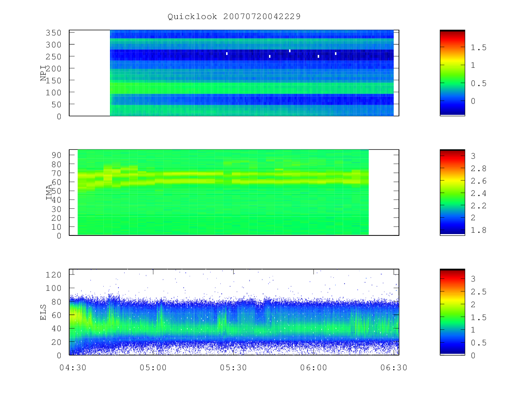Click the 05:30 time axis label
532x399 pixels.
pyautogui.click(x=233, y=368)
